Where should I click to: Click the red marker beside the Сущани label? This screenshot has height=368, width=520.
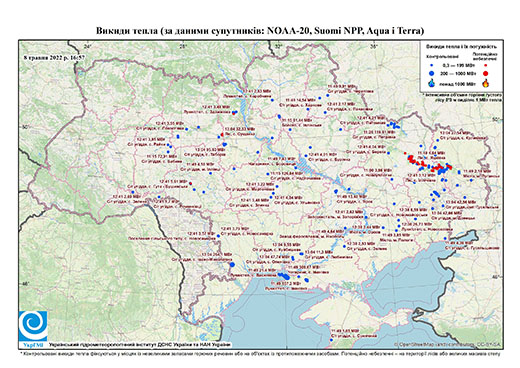[222, 134]
